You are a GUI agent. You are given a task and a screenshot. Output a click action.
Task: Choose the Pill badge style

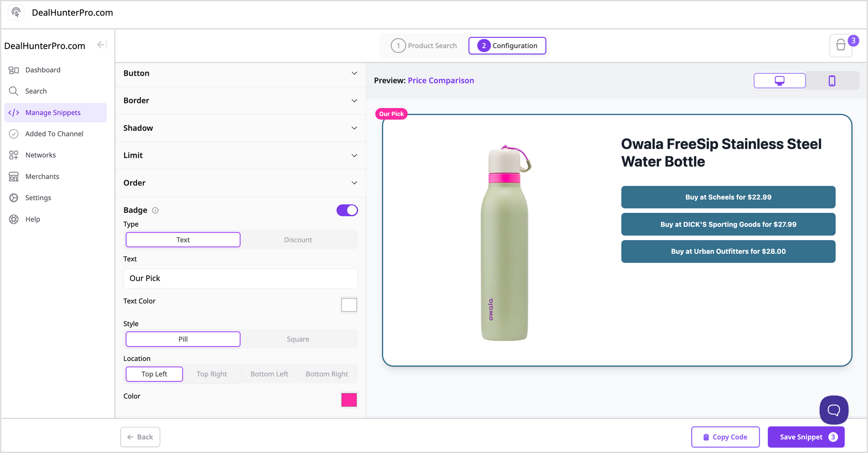click(183, 339)
